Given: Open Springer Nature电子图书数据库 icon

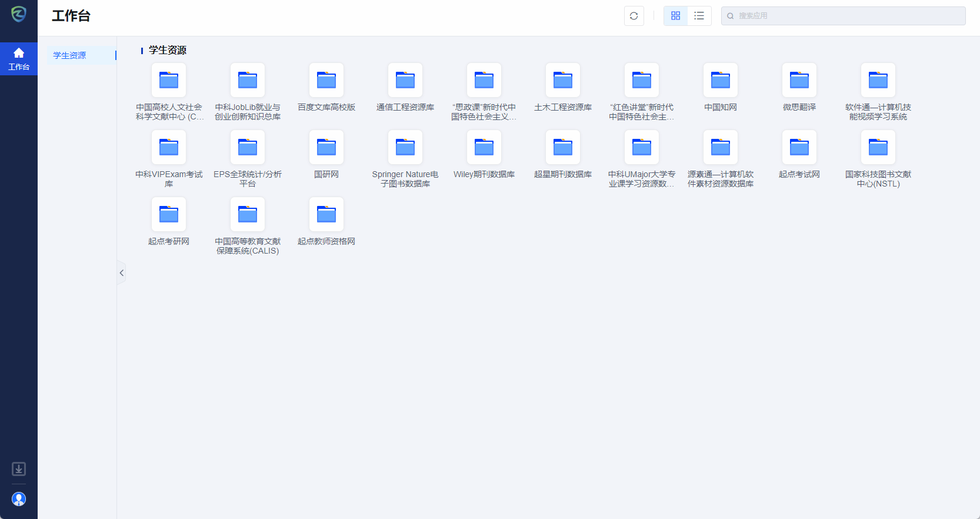Looking at the screenshot, I should pos(405,147).
